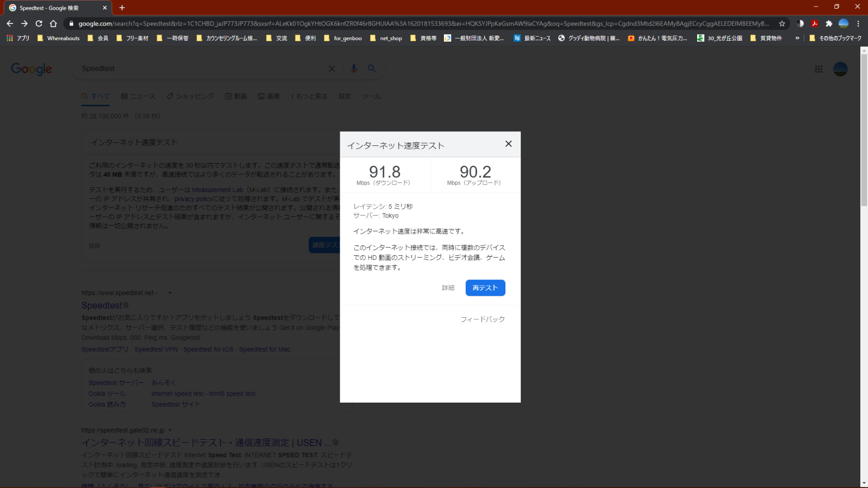Click the search magnifier icon

click(x=372, y=69)
